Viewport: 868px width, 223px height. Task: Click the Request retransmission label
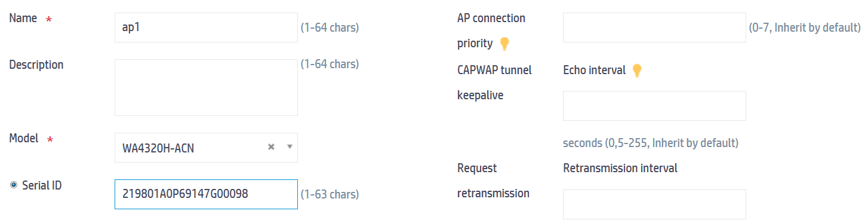click(493, 181)
